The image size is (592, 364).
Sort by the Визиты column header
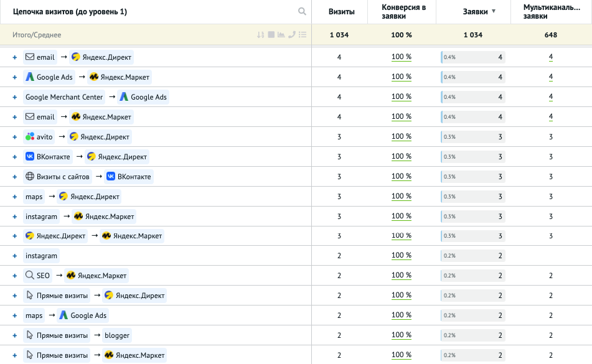pyautogui.click(x=342, y=11)
